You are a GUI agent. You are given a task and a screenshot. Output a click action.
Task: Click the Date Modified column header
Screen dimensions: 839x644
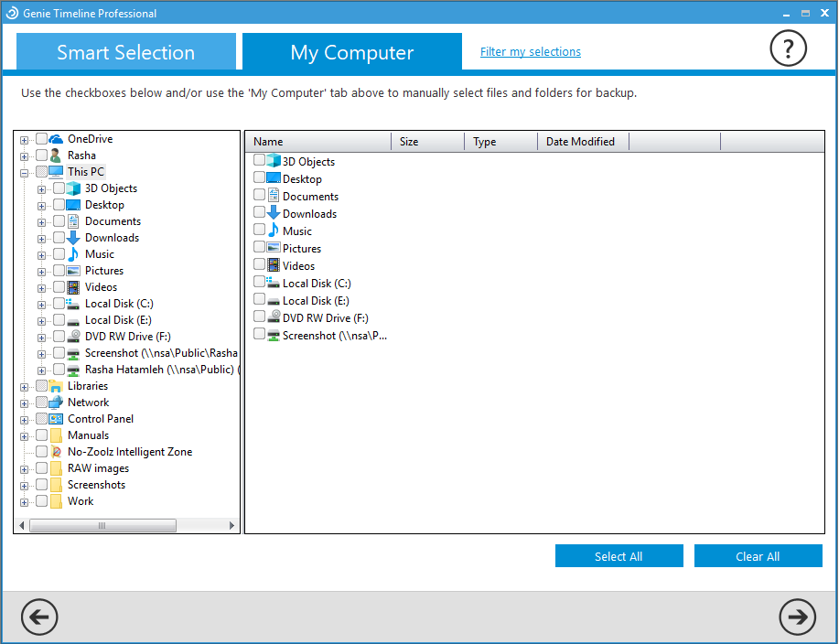click(x=582, y=141)
